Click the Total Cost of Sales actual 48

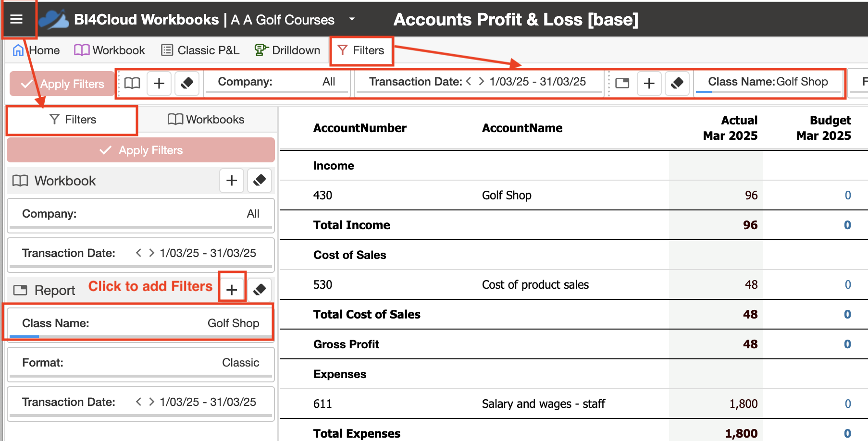[750, 315]
